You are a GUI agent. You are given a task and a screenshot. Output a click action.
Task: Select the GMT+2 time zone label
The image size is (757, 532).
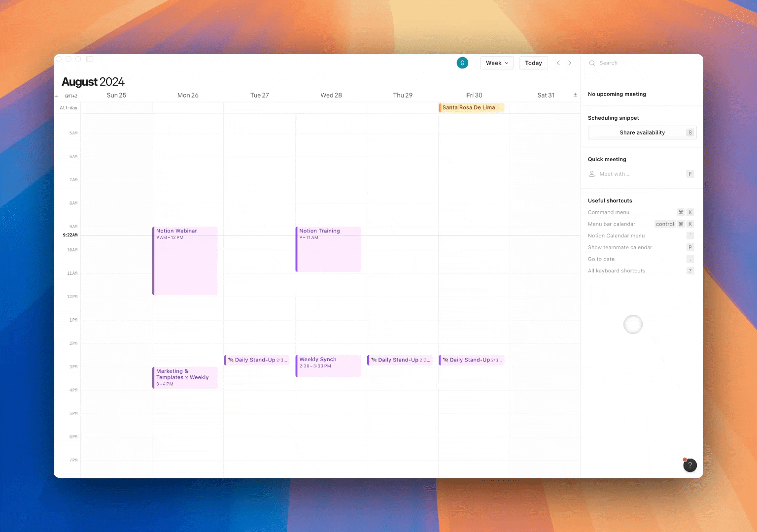71,96
